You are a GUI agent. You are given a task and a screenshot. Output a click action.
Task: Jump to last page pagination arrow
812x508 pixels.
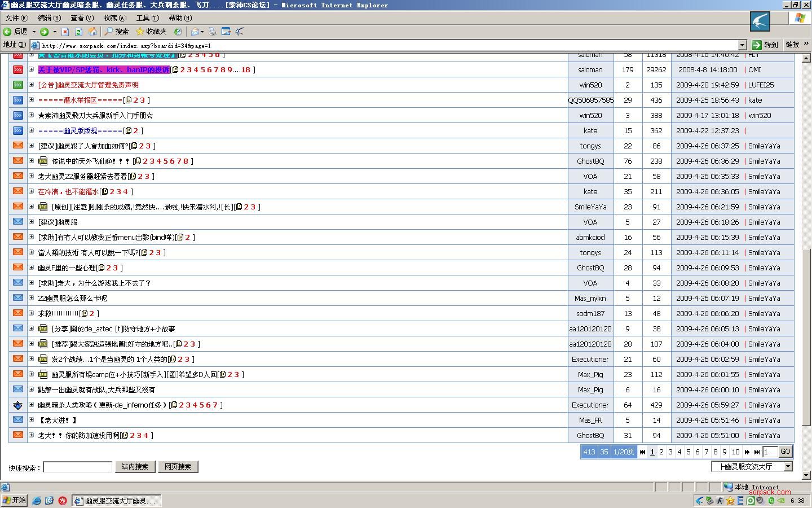tap(757, 452)
